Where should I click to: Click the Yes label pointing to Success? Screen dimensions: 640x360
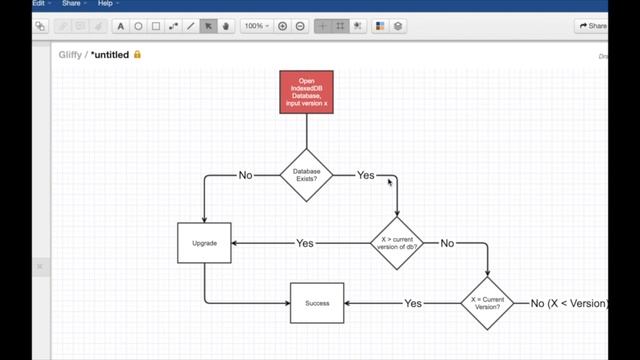[x=413, y=303]
